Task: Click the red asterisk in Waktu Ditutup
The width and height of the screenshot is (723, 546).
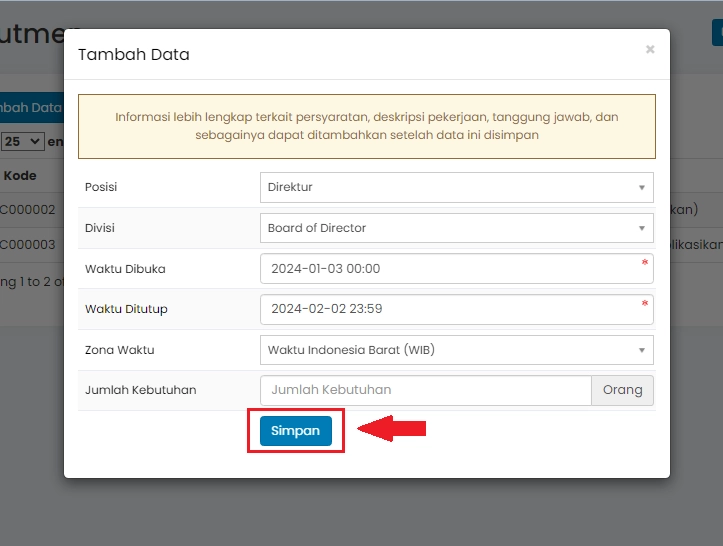Action: 644,304
